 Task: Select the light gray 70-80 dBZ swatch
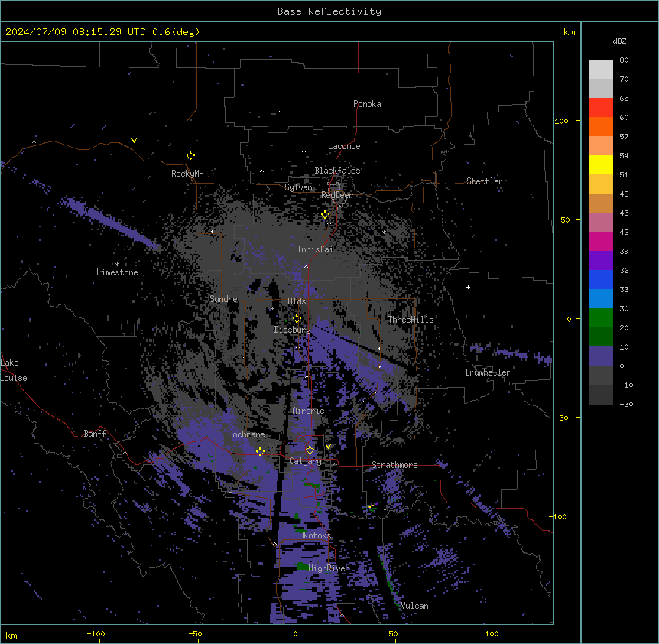tap(601, 70)
